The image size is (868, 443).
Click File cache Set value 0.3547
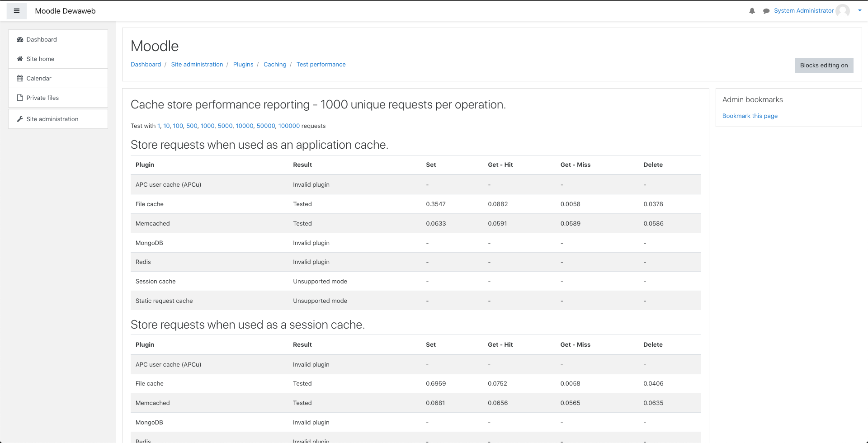point(436,204)
